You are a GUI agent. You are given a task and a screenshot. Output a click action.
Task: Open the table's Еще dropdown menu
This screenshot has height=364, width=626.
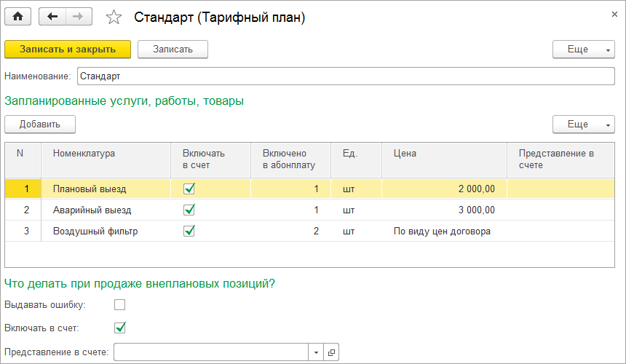(584, 124)
